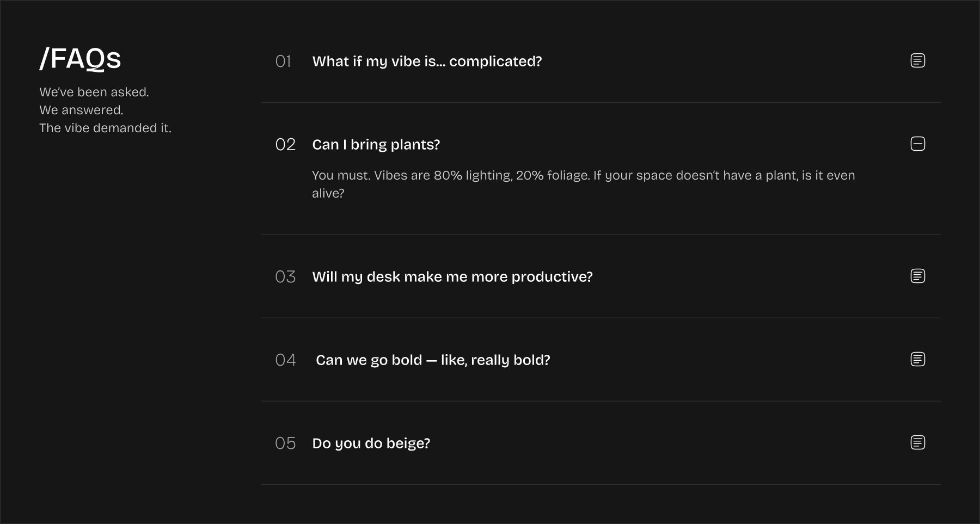The image size is (980, 524).
Task: Expand "What if my vibe is... complicated?"
Action: coord(427,61)
